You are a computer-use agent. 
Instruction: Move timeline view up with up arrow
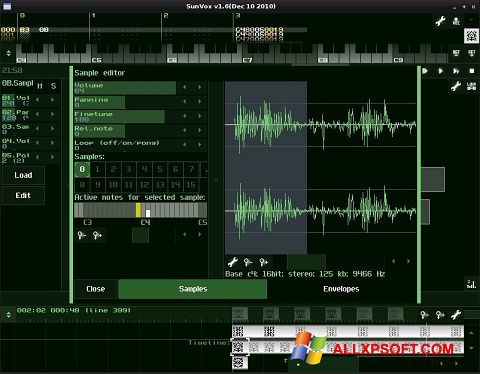(471, 332)
